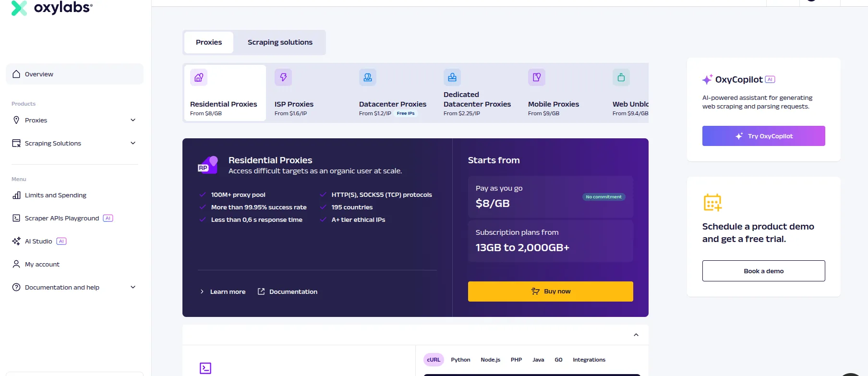Switch to the Scraping solutions tab
This screenshot has height=376, width=868.
pyautogui.click(x=280, y=42)
